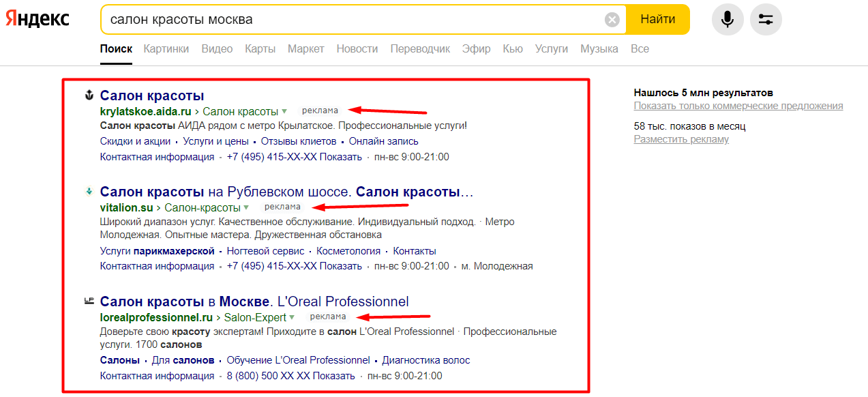The height and width of the screenshot is (397, 868).
Task: Click the Найти search button
Action: click(x=658, y=19)
